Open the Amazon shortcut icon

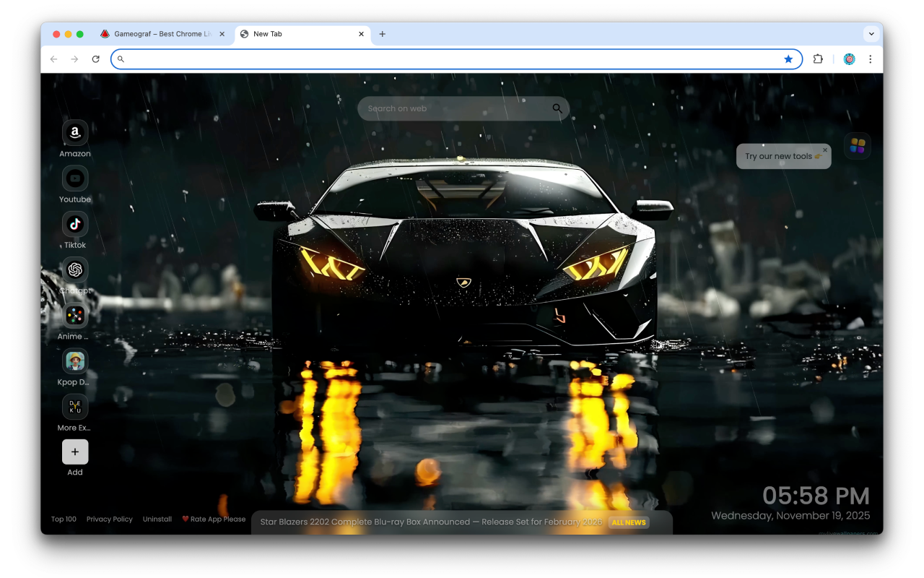point(75,133)
